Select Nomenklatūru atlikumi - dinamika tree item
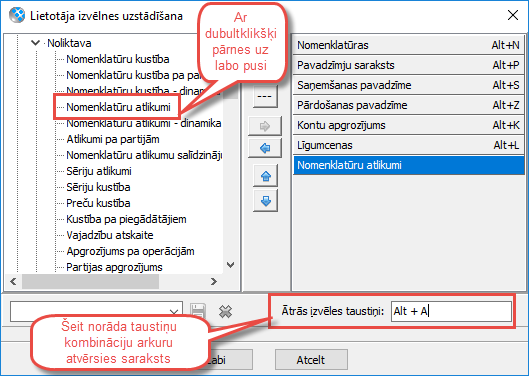The image size is (529, 376). (x=144, y=123)
